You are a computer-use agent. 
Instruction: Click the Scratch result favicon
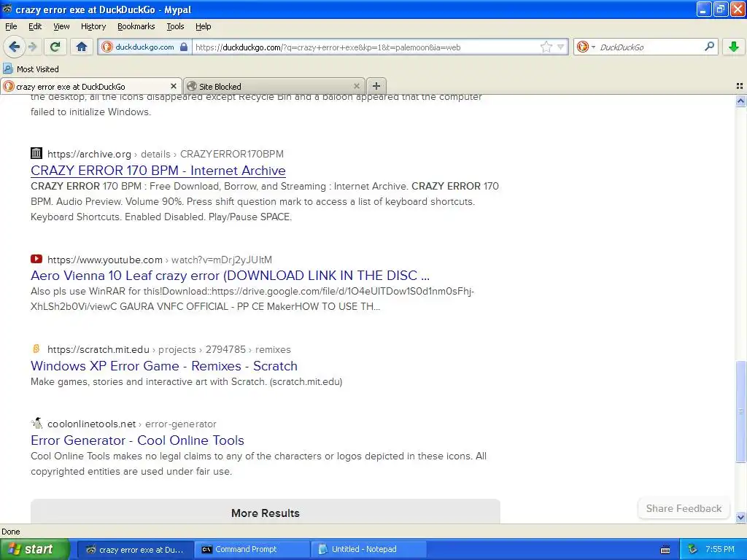click(36, 349)
